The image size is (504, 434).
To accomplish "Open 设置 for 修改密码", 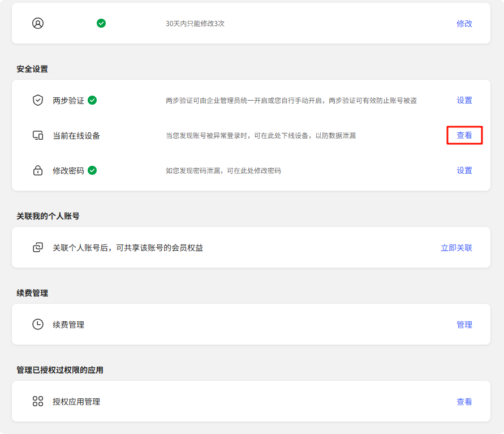I will point(464,170).
